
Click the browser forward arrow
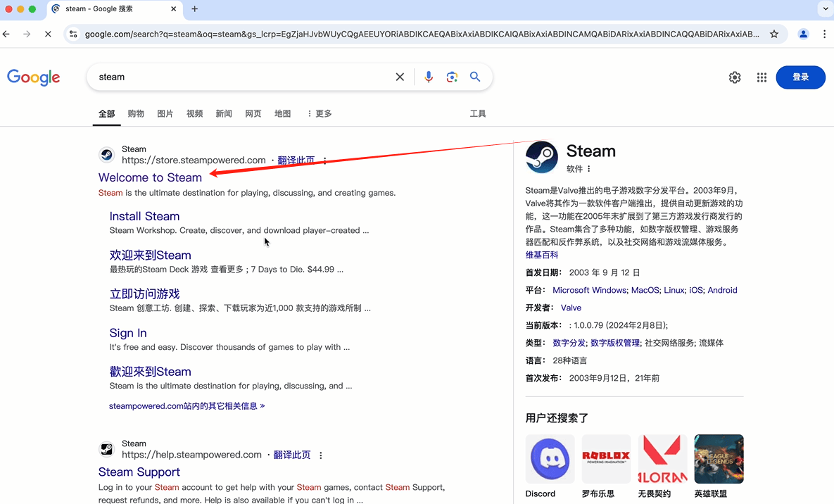[x=27, y=34]
